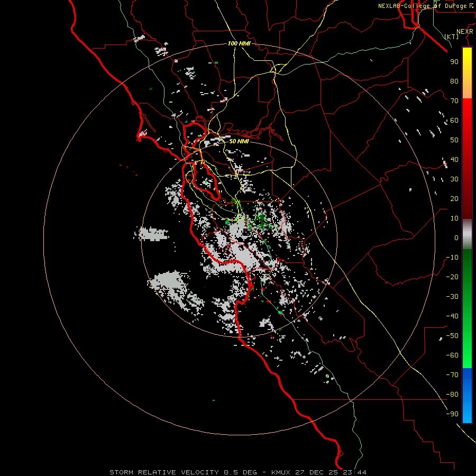
Task: Click the 0 value on velocity scale
Action: click(456, 237)
